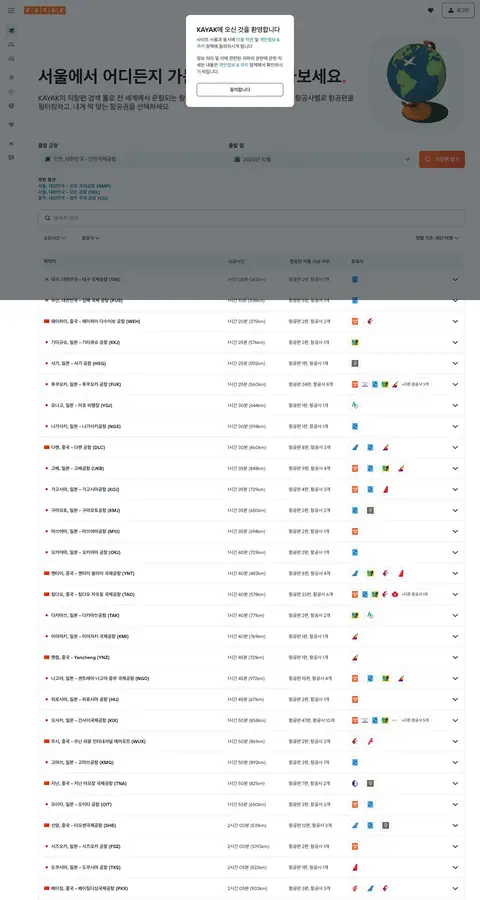Screen dimensions: 480x900
Task: Click the 동의합니다 agree button in popup
Action: click(239, 90)
